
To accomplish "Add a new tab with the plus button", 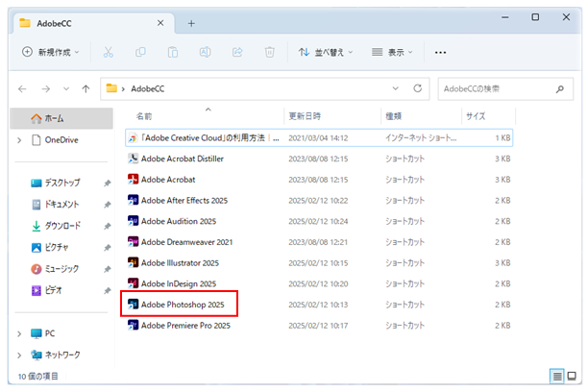I will click(x=192, y=22).
